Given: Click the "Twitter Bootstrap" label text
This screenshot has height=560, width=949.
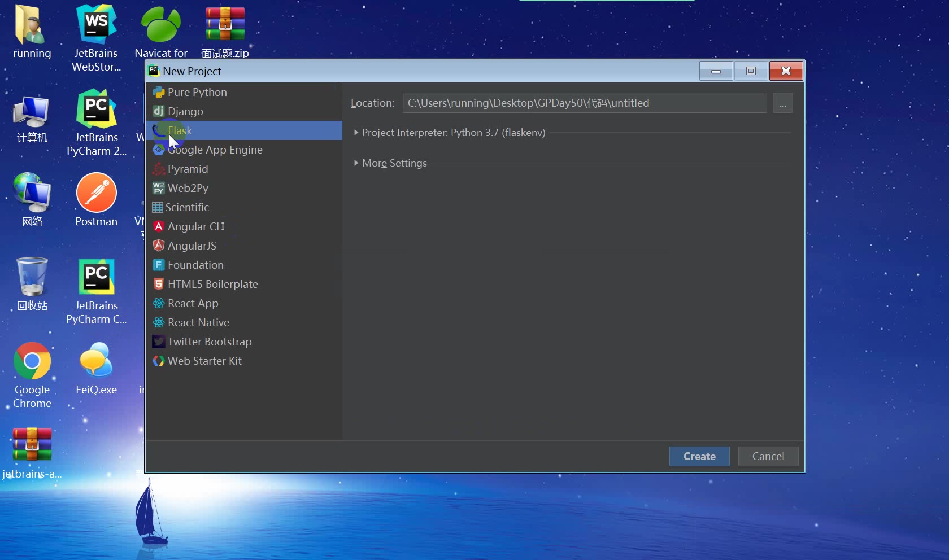Looking at the screenshot, I should (210, 342).
